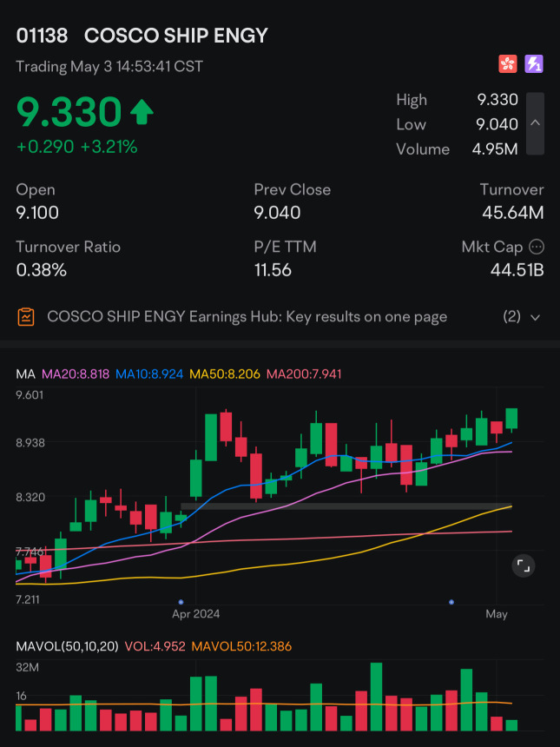The height and width of the screenshot is (747, 560).
Task: Tap the +0.290 +3.21% change text
Action: pos(76,147)
